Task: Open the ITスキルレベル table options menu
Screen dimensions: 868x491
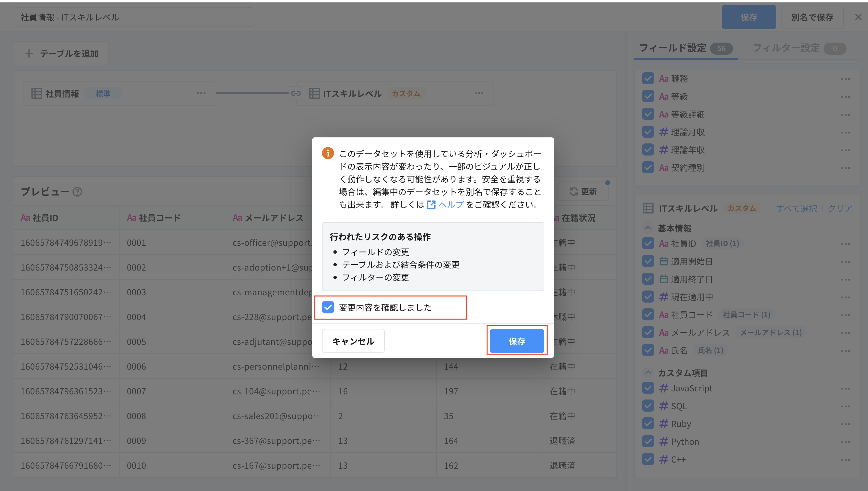Action: pos(479,93)
